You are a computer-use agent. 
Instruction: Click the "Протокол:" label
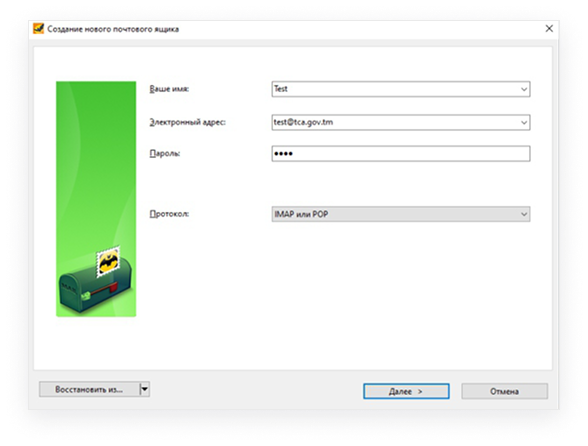click(169, 214)
